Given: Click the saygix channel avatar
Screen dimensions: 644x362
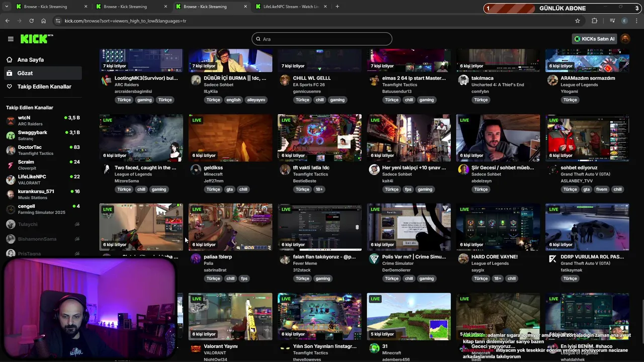Looking at the screenshot, I should (463, 258).
